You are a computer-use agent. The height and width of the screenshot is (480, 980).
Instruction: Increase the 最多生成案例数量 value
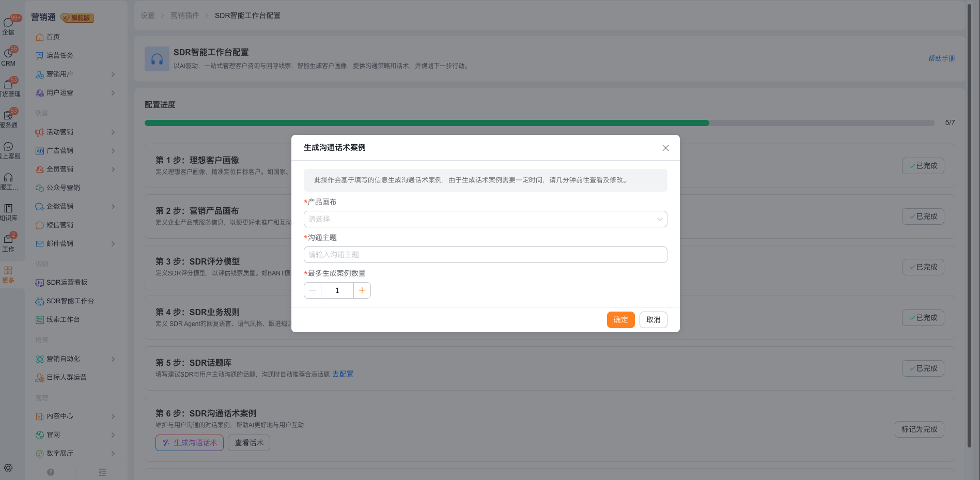(x=362, y=290)
